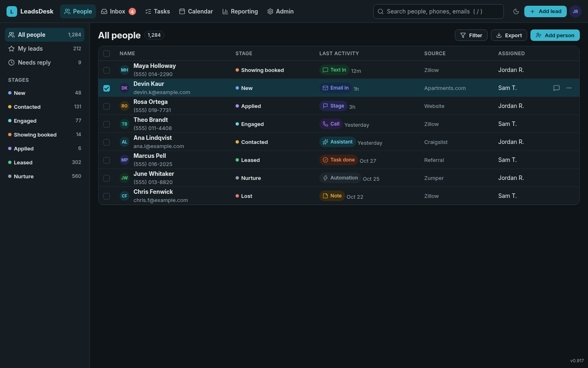
Task: Uncheck Devin Kaur's row checkbox
Action: pos(107,88)
